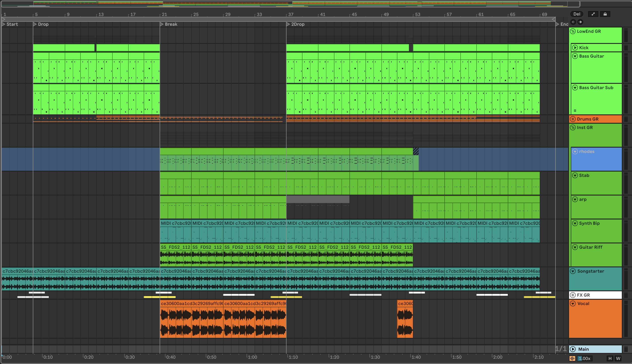The image size is (632, 364).
Task: Click the loop brace end handle
Action: pos(553,19)
